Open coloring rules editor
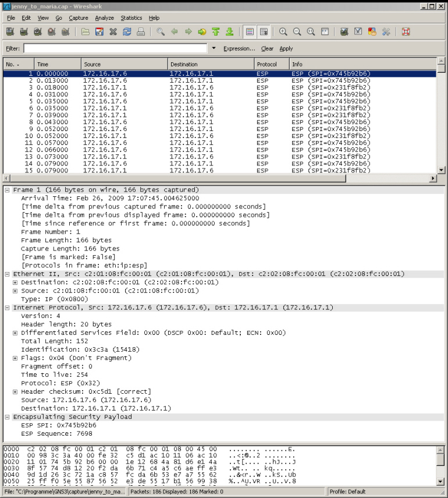448x498 pixels. point(372,31)
